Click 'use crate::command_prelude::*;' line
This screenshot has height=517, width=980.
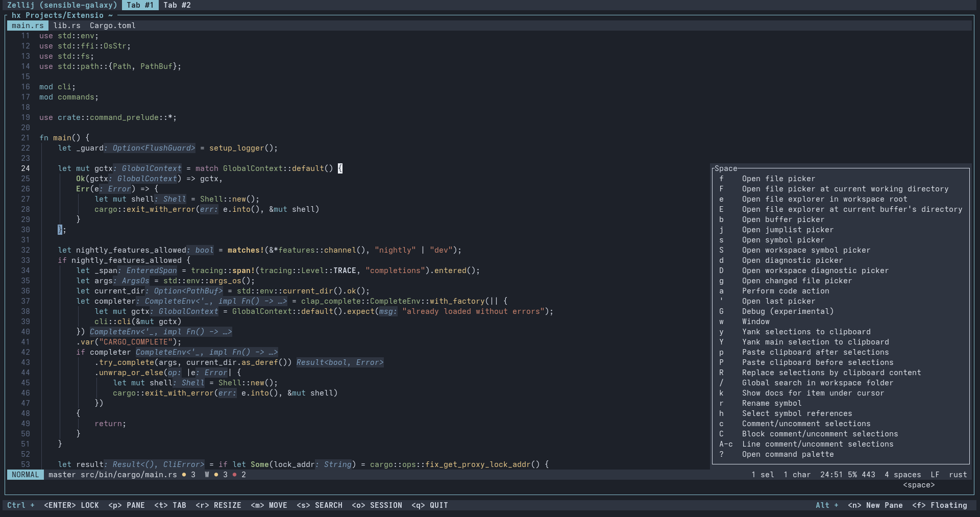pos(108,117)
